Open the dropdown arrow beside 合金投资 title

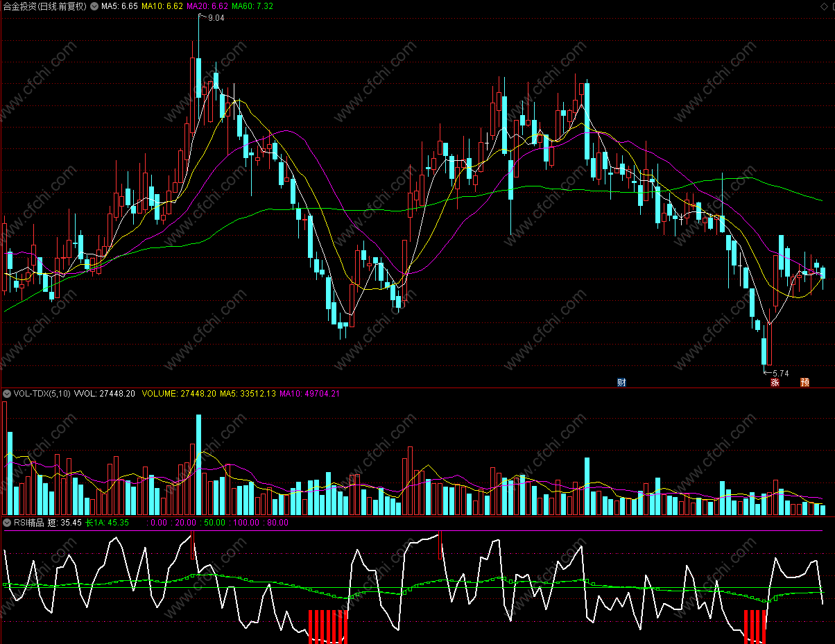coord(94,6)
